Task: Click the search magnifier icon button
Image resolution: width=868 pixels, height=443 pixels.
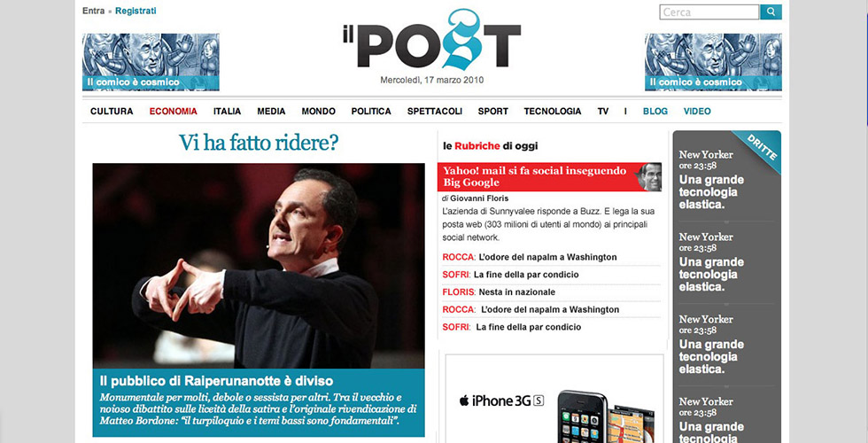Action: point(771,12)
